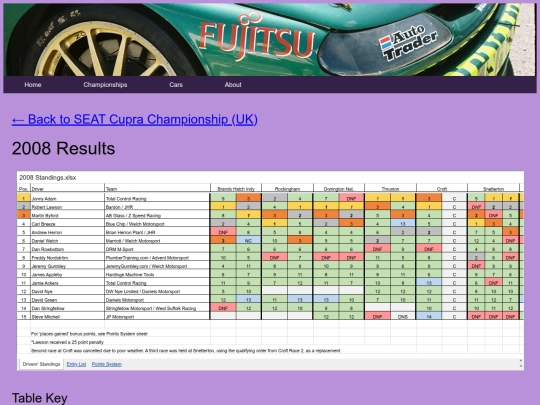Screen dimensions: 540x405
Task: Open the Championships menu item
Action: pyautogui.click(x=105, y=85)
